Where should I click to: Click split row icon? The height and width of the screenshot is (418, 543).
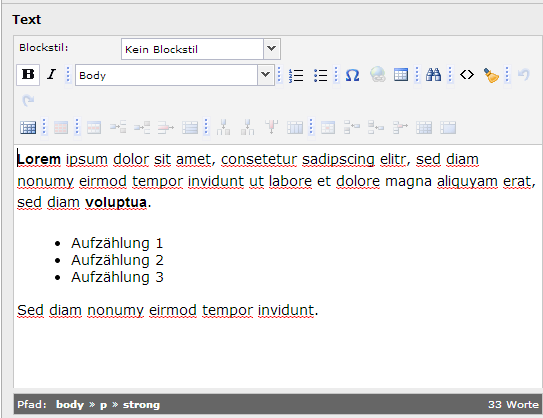pyautogui.click(x=190, y=128)
